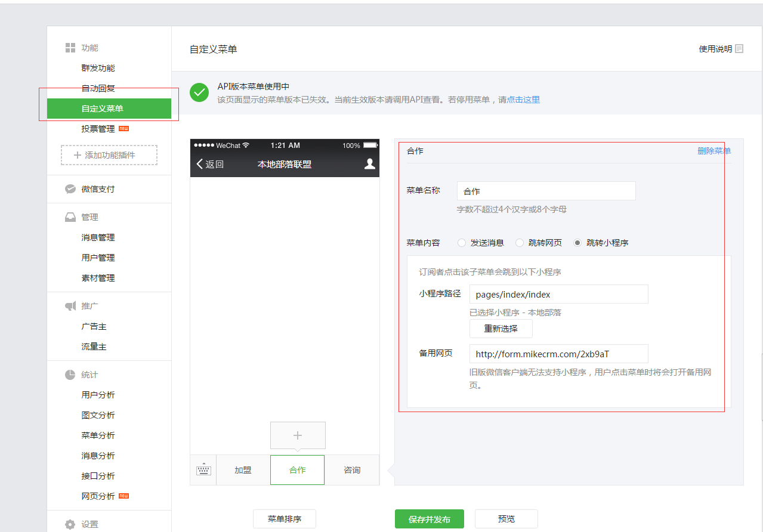Open 广告主 in the sidebar
The width and height of the screenshot is (763, 532).
pos(94,326)
